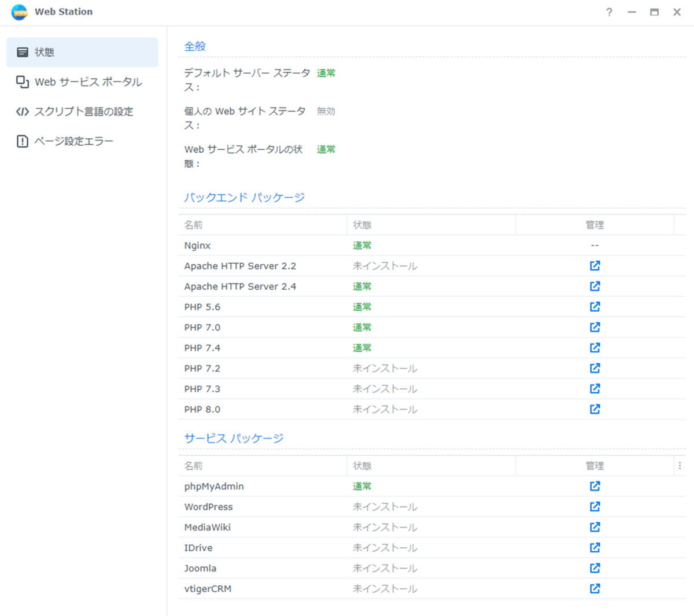Open vtigerCRM management link icon
The height and width of the screenshot is (616, 694).
(x=595, y=588)
